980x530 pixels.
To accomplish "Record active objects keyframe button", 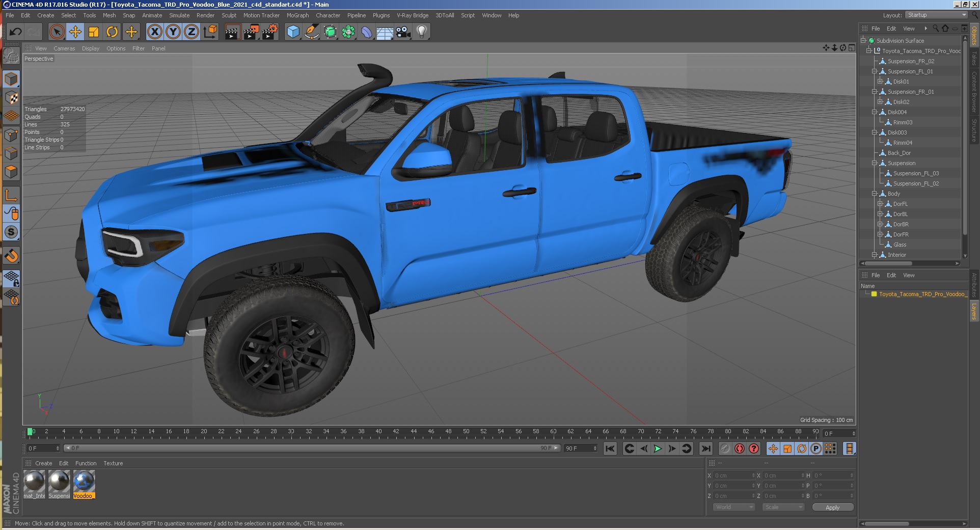I will pos(725,448).
